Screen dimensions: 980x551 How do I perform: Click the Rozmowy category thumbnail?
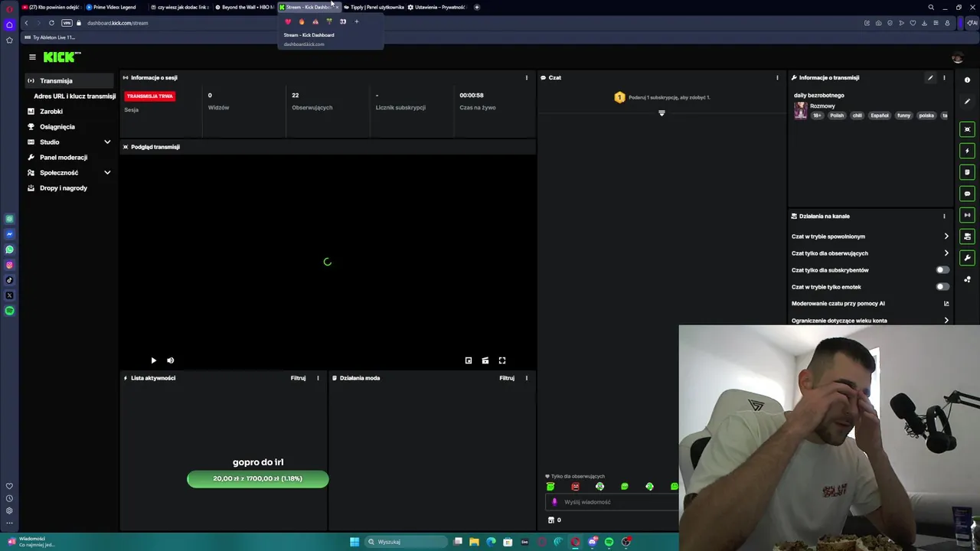coord(801,111)
